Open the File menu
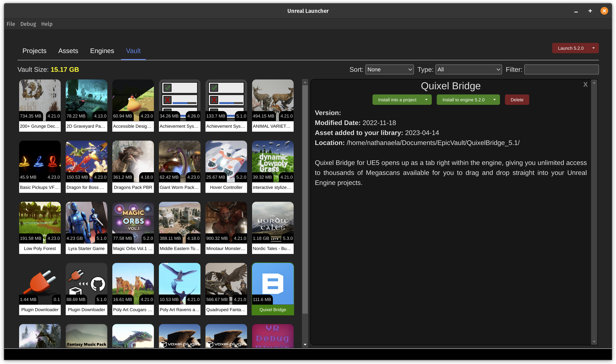This screenshot has height=364, width=616. (11, 24)
